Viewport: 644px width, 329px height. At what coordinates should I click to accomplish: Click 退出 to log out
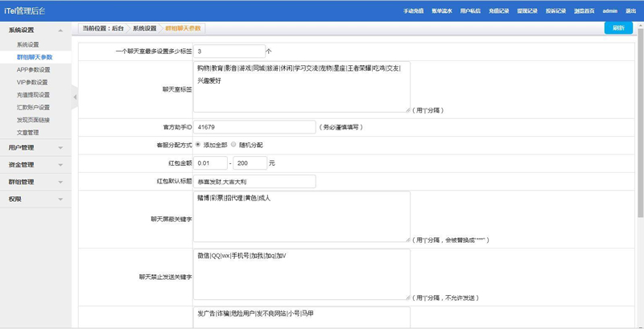click(x=630, y=11)
